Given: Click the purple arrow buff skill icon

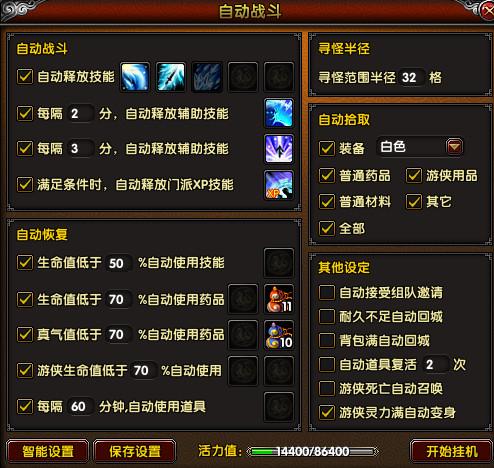Looking at the screenshot, I should [x=279, y=149].
